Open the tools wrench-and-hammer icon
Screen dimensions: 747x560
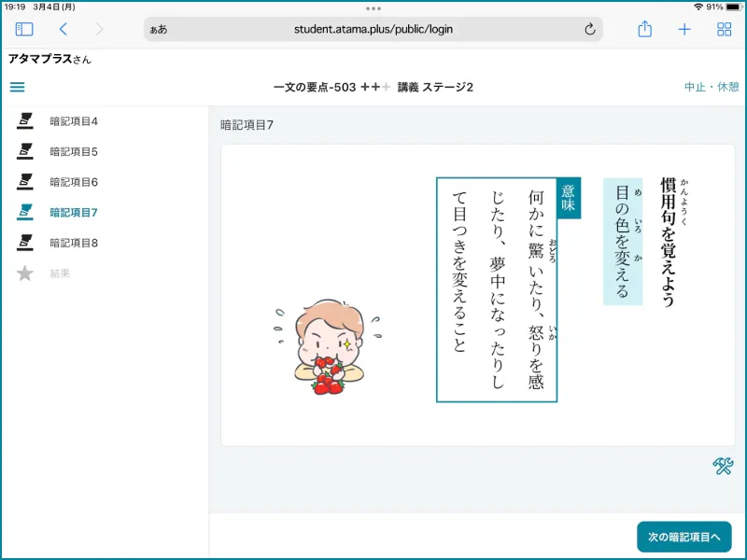(723, 466)
